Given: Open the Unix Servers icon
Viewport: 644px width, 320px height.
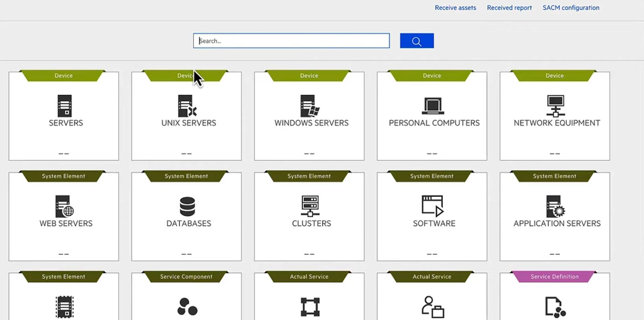Looking at the screenshot, I should pos(187,106).
